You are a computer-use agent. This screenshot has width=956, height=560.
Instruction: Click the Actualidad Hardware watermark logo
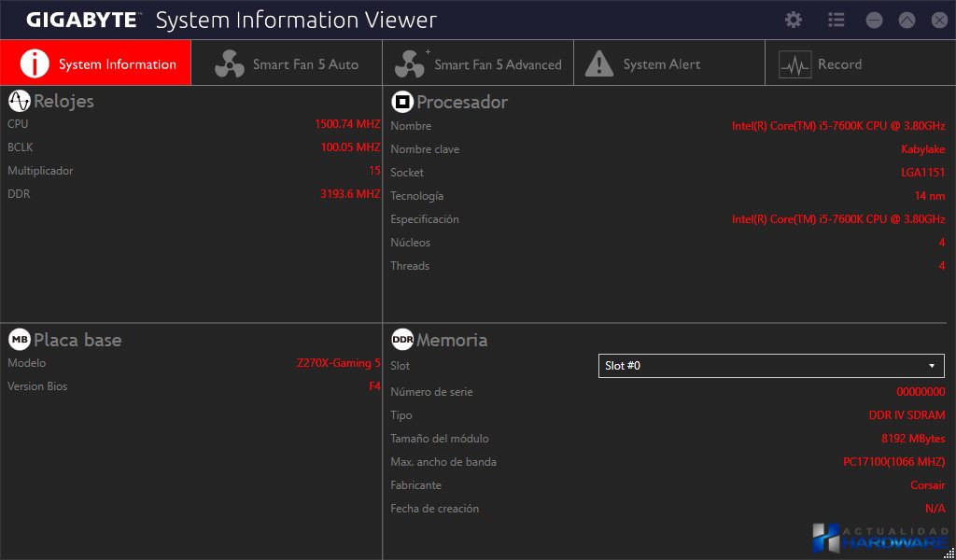coord(879,539)
